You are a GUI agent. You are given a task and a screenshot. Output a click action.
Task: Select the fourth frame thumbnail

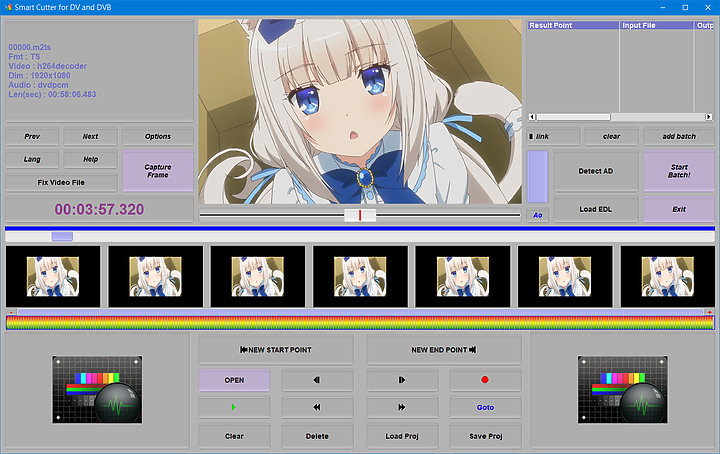(x=360, y=276)
